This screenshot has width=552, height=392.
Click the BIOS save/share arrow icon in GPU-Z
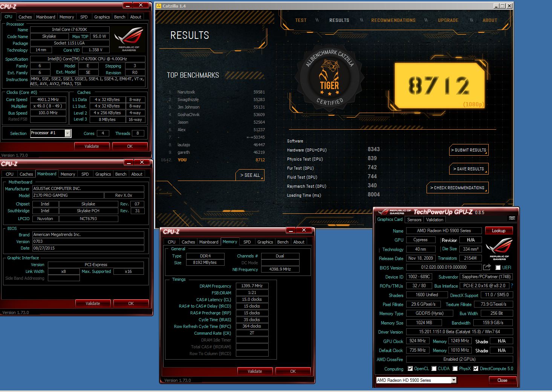pyautogui.click(x=487, y=267)
